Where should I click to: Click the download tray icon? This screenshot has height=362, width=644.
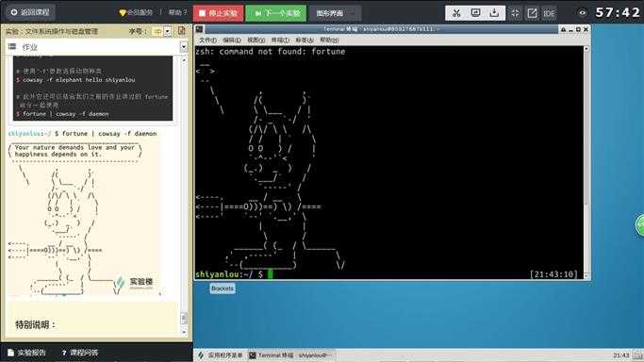tap(494, 13)
